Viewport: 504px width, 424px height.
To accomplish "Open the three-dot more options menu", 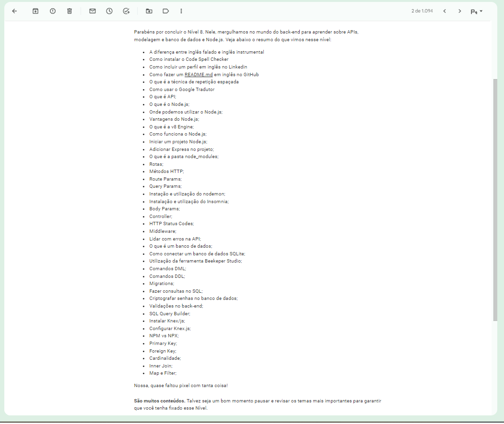I will [x=181, y=11].
